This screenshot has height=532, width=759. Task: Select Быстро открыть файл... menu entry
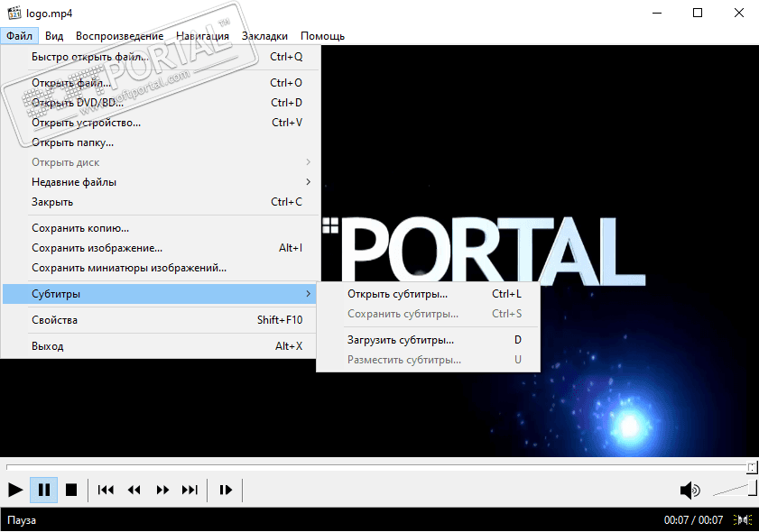click(x=160, y=57)
